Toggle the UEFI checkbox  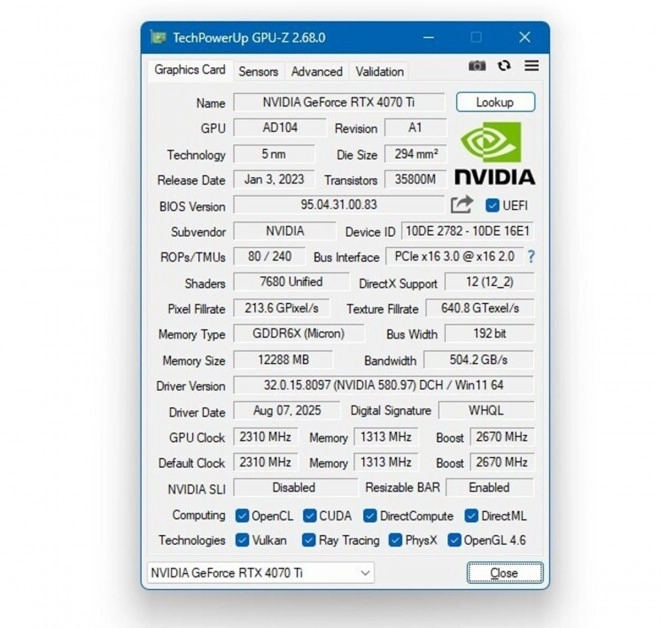[x=492, y=205]
